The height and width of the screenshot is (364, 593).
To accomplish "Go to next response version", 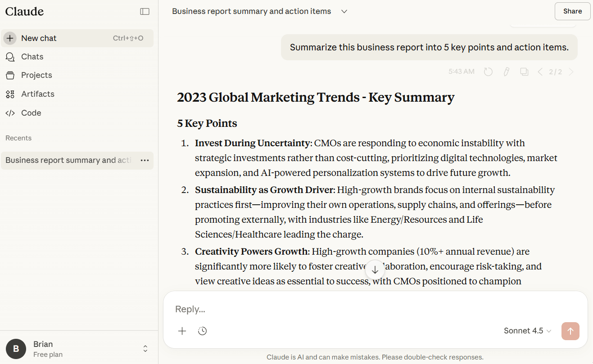I will click(571, 72).
